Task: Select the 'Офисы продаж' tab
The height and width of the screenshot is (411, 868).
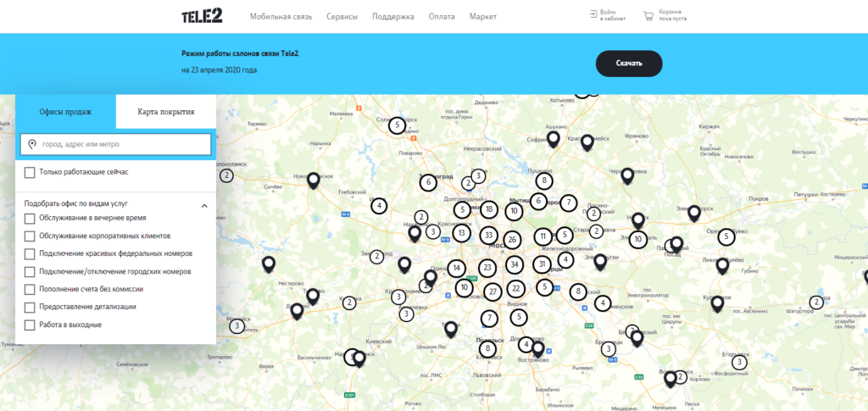Action: pyautogui.click(x=65, y=111)
